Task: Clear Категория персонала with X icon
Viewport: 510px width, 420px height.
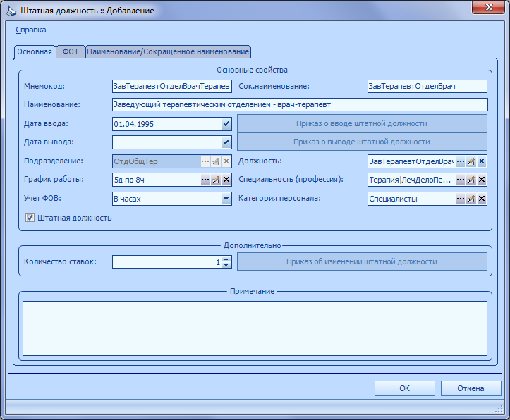Action: click(x=482, y=199)
